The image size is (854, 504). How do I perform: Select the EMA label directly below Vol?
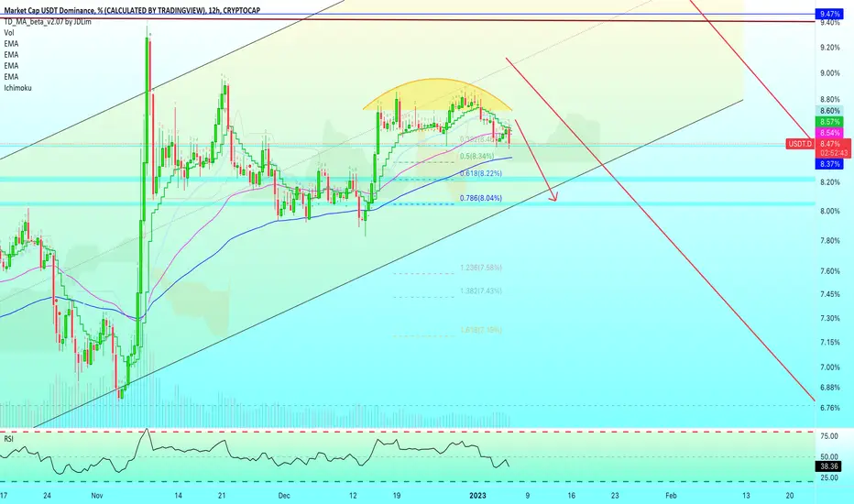point(11,44)
